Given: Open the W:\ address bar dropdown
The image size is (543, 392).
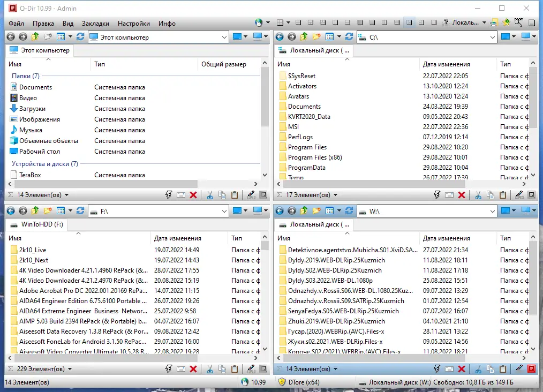Looking at the screenshot, I should [x=493, y=211].
